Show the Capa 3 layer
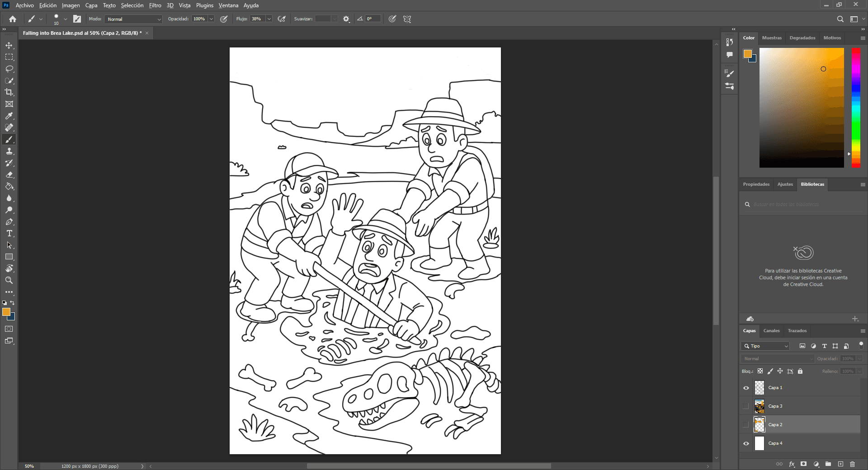 746,406
